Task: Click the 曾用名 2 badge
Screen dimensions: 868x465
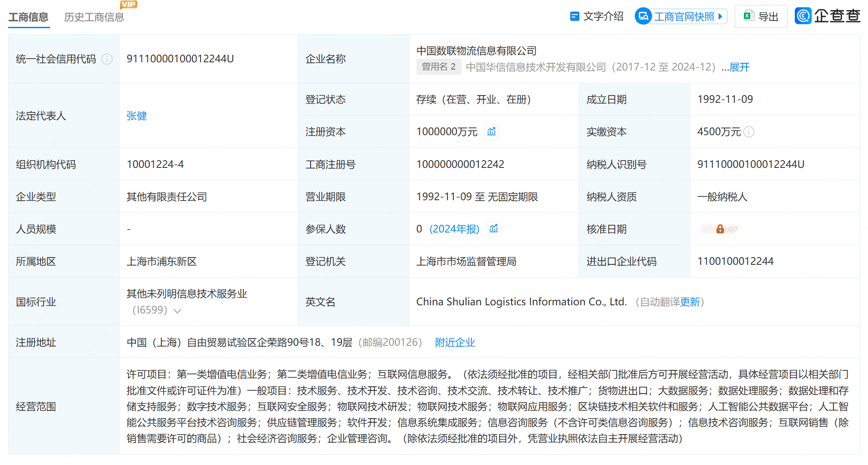Action: (x=438, y=67)
